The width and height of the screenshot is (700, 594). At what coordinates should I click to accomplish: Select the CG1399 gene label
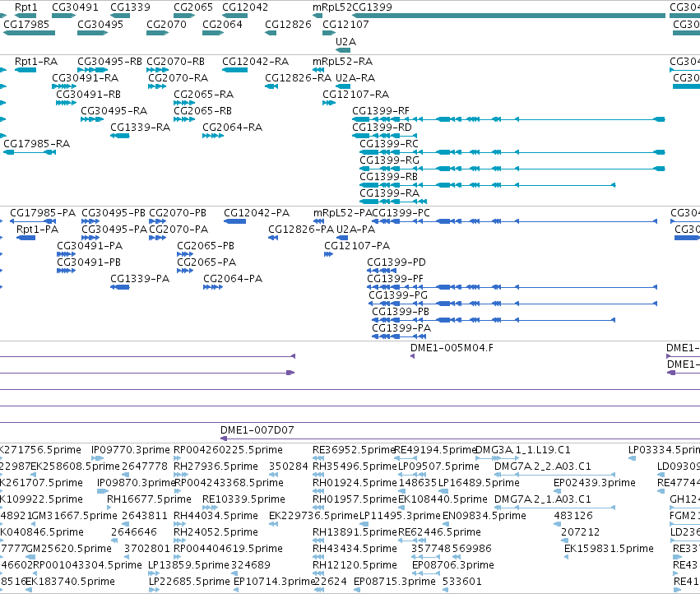coord(372,7)
